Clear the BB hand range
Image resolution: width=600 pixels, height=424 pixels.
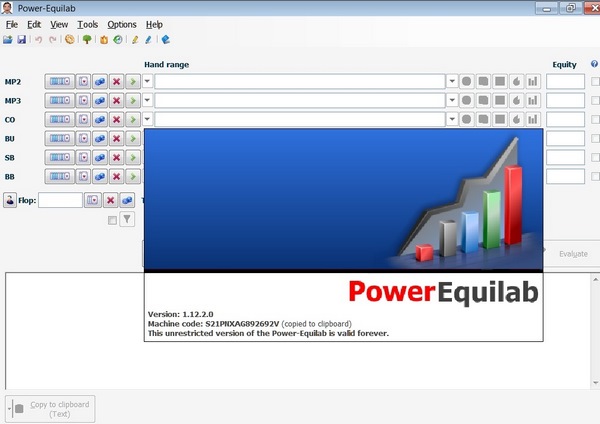click(x=117, y=176)
